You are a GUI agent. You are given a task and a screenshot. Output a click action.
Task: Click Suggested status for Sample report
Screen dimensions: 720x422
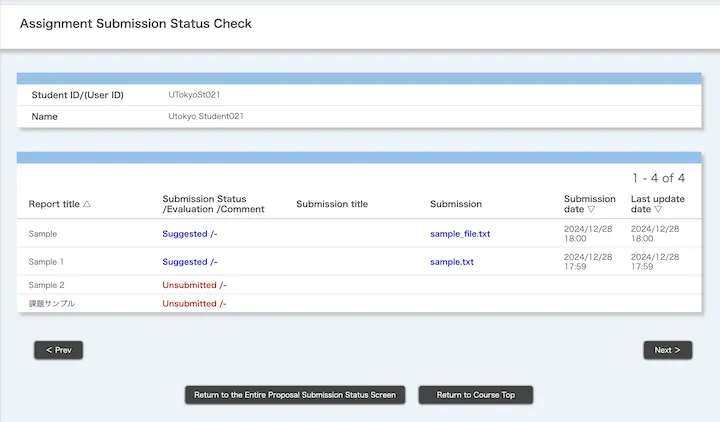click(189, 234)
